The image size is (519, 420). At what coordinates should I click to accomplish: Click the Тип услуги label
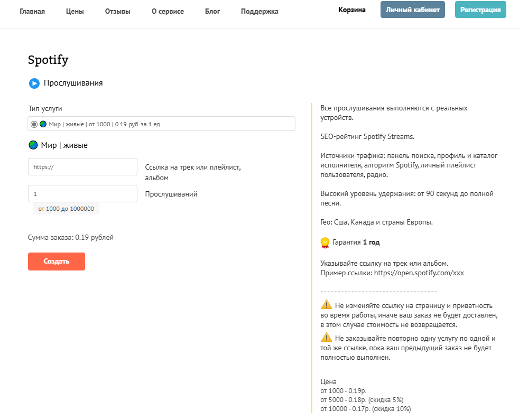pyautogui.click(x=45, y=108)
